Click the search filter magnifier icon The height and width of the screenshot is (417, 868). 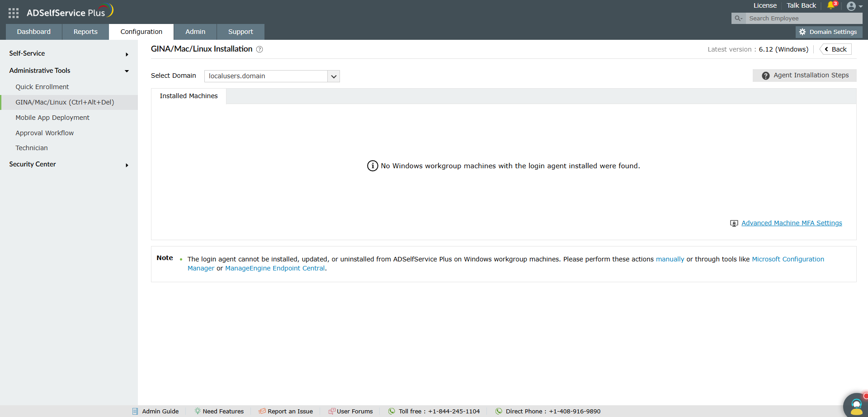point(739,18)
